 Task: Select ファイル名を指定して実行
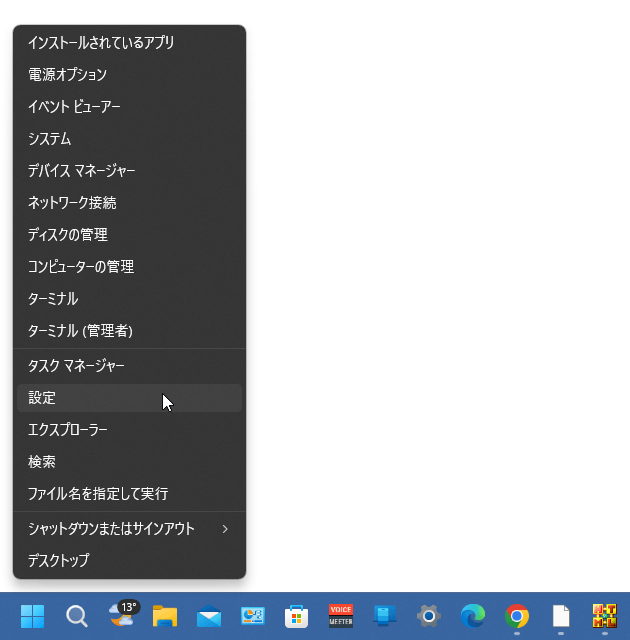[129, 494]
